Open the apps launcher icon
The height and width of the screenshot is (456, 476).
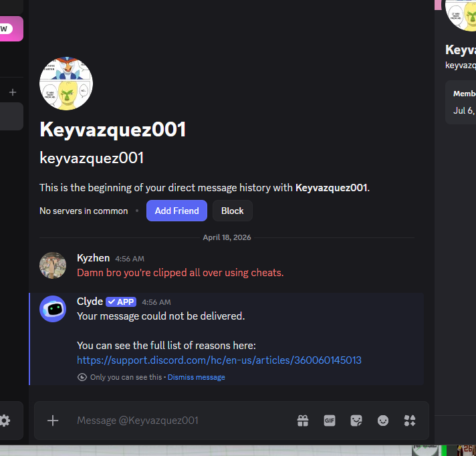[410, 421]
